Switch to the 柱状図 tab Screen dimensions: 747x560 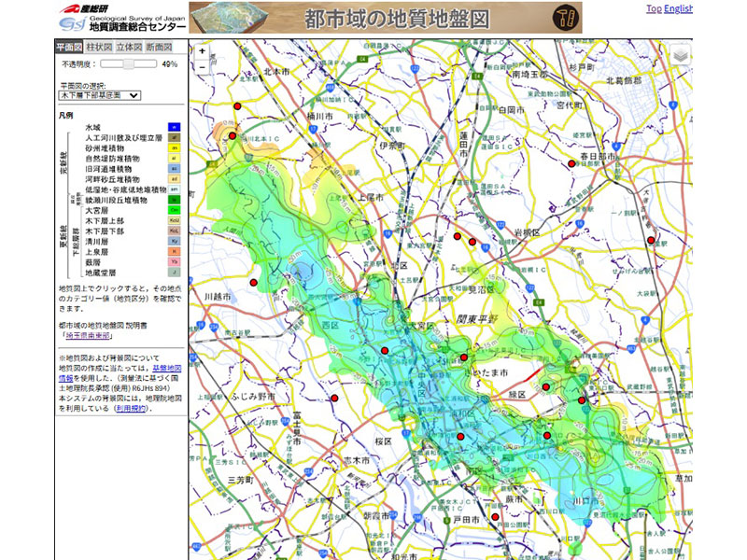coord(100,47)
